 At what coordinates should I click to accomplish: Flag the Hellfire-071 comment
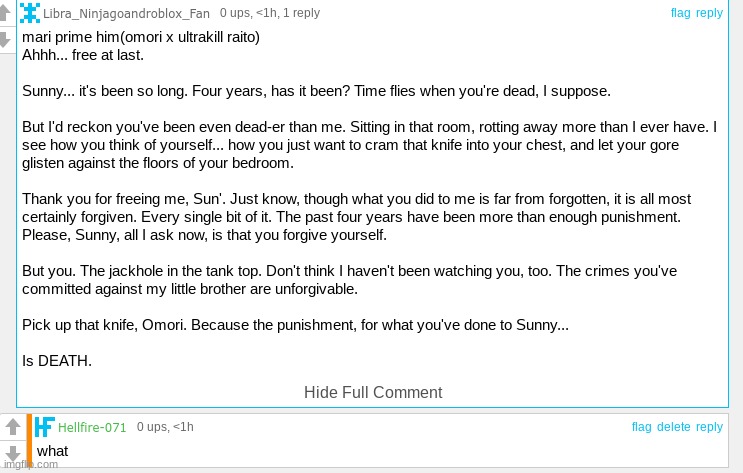(x=641, y=427)
